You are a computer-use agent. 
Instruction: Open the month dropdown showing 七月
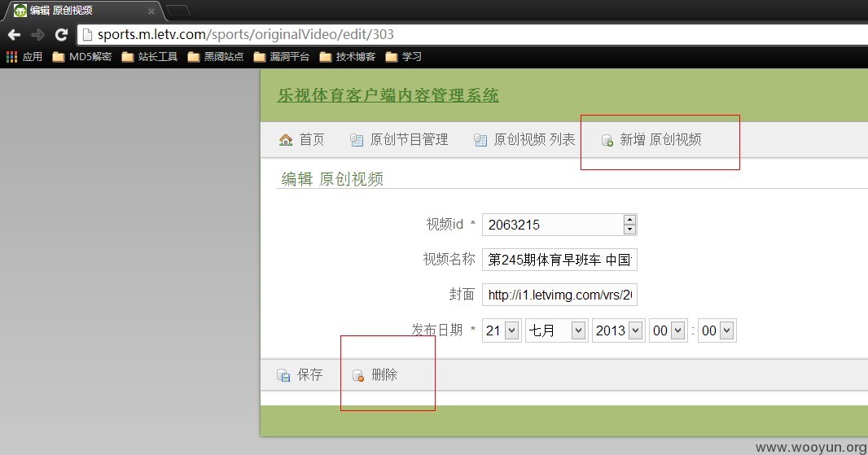coord(556,330)
